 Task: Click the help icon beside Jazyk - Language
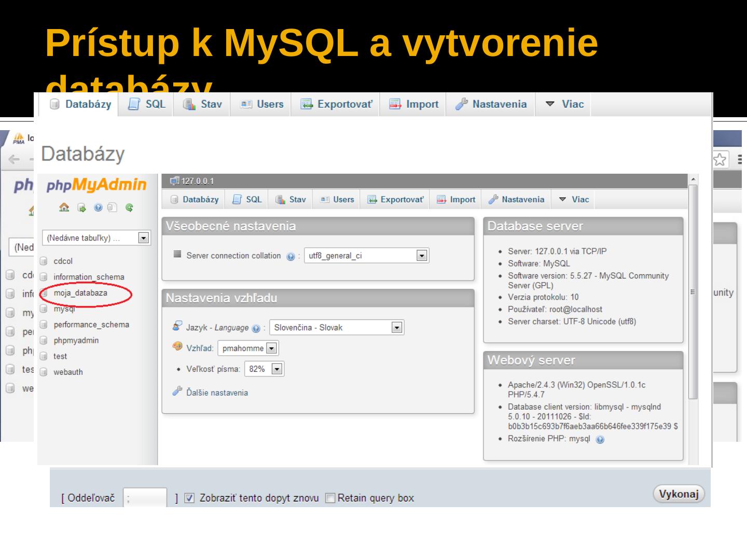pyautogui.click(x=256, y=329)
